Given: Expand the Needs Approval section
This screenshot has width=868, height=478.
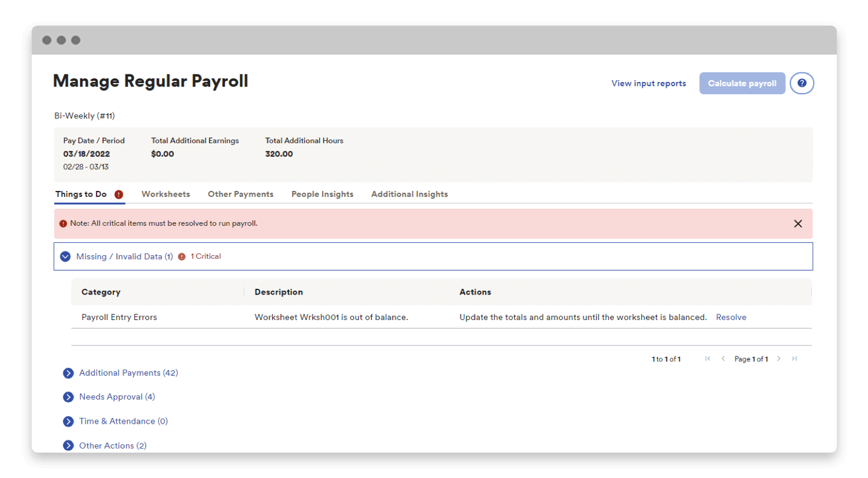Looking at the screenshot, I should pyautogui.click(x=68, y=397).
